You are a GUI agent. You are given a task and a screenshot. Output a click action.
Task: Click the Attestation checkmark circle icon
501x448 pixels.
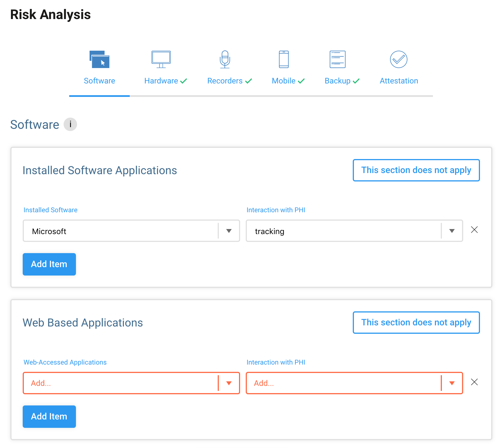399,59
